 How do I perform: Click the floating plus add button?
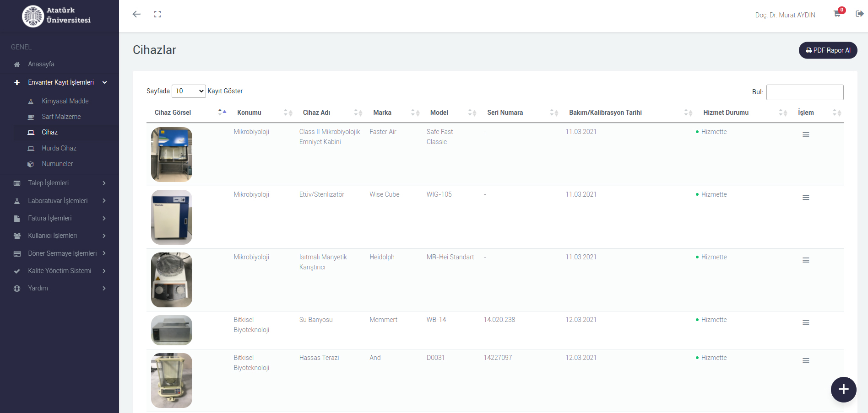click(x=843, y=389)
